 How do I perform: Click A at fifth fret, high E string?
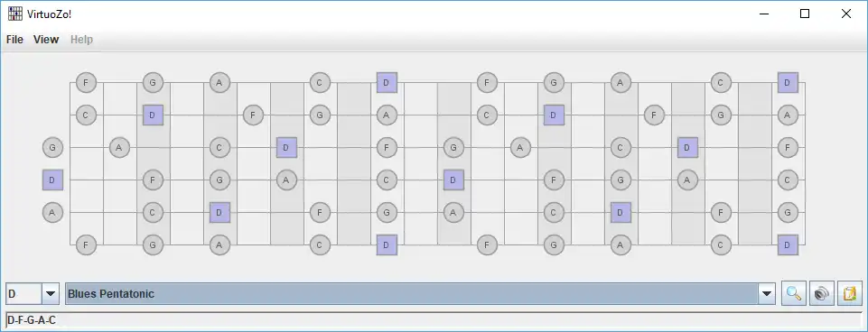pyautogui.click(x=219, y=83)
